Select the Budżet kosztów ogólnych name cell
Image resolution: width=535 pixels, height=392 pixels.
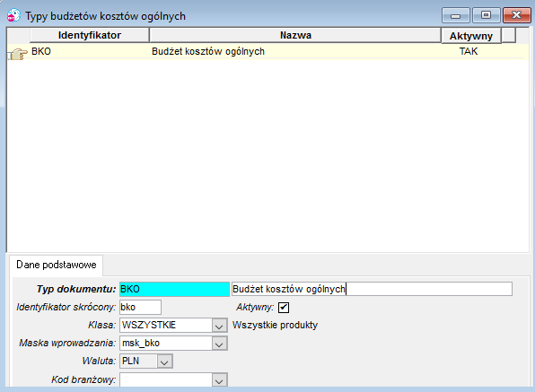208,51
